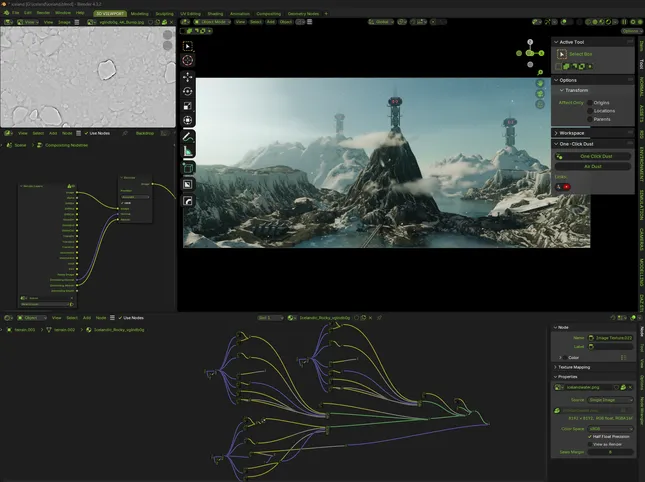Open the Node menu in shader editor
645x482 pixels.
tap(101, 317)
